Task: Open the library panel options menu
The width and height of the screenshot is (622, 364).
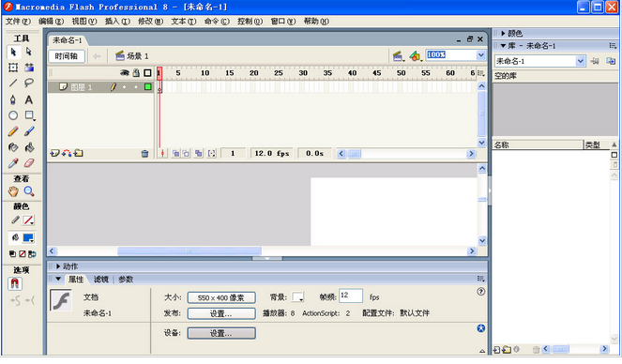Action: point(613,46)
